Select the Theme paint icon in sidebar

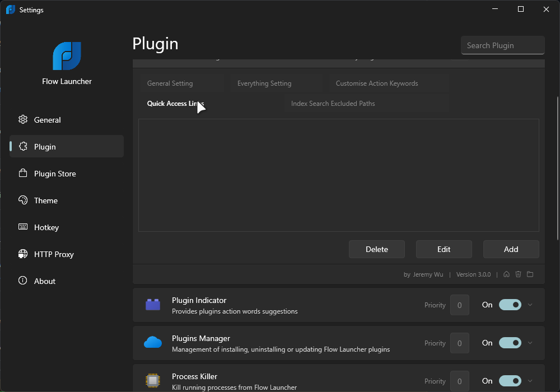pos(23,200)
